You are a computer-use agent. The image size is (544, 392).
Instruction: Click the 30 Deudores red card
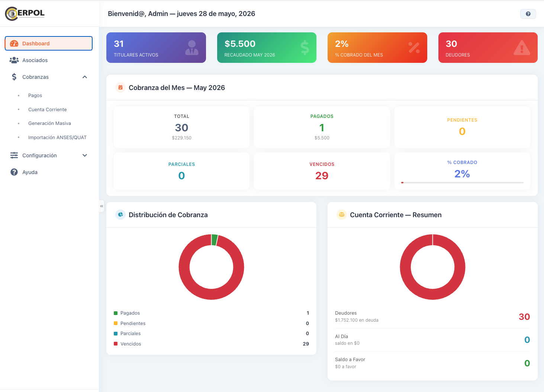(488, 48)
